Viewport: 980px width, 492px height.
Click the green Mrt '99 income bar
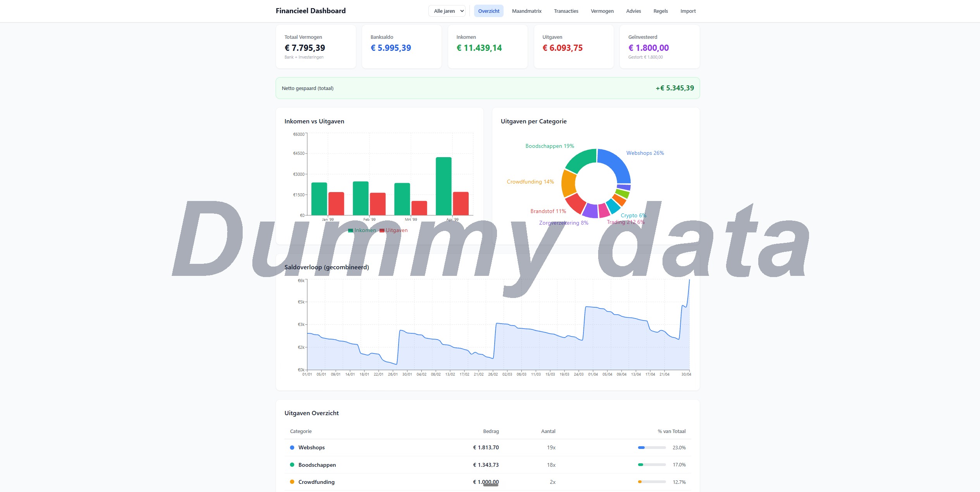(x=402, y=199)
